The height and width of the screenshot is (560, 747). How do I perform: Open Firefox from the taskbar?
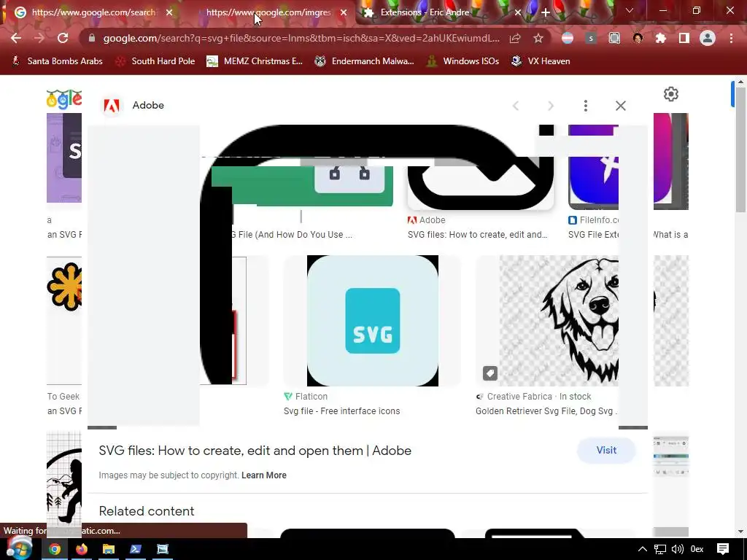coord(82,550)
